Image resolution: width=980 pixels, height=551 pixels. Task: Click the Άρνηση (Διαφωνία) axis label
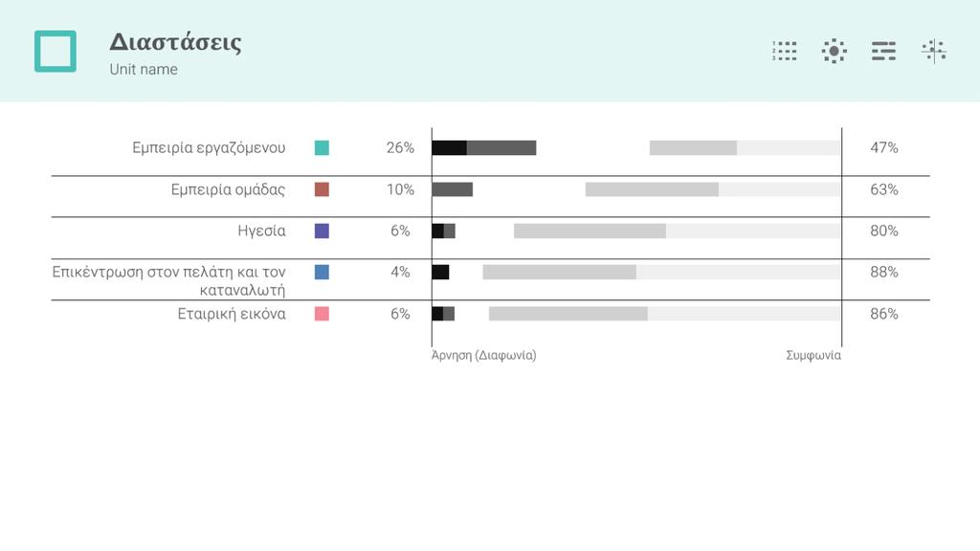point(483,355)
